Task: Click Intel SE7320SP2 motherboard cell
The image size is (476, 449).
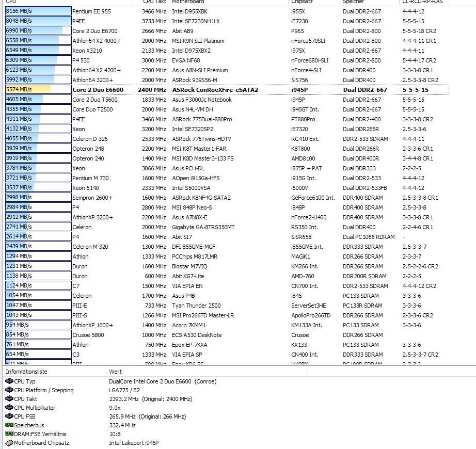Action: (193, 129)
